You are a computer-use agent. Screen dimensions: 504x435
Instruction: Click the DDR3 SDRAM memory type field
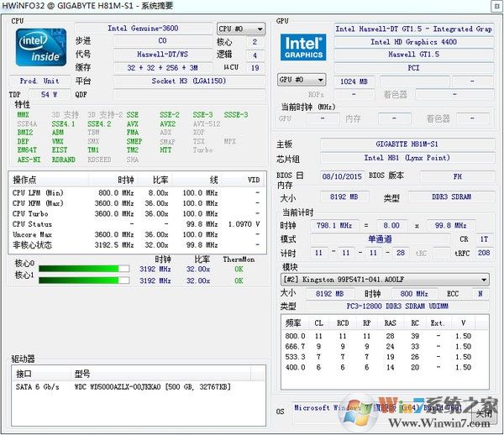click(452, 197)
